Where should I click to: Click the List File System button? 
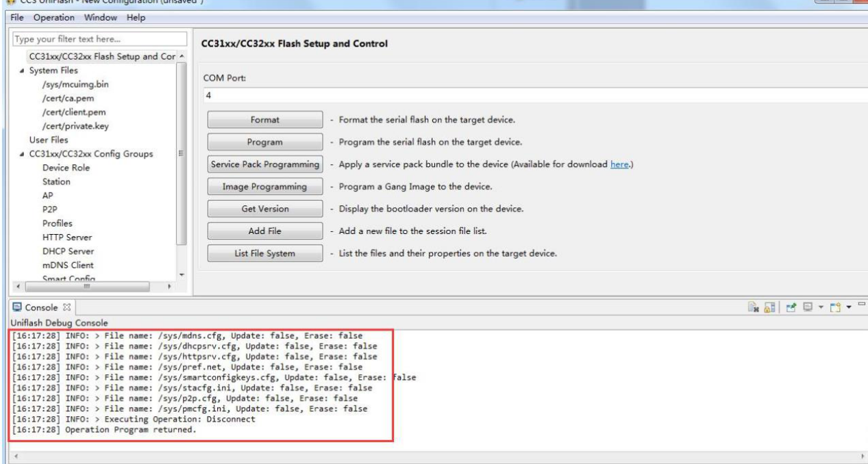(265, 253)
